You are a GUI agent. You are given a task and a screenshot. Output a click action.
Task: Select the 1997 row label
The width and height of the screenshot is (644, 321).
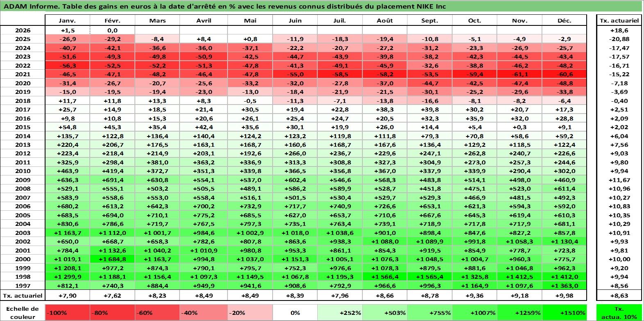pyautogui.click(x=23, y=286)
